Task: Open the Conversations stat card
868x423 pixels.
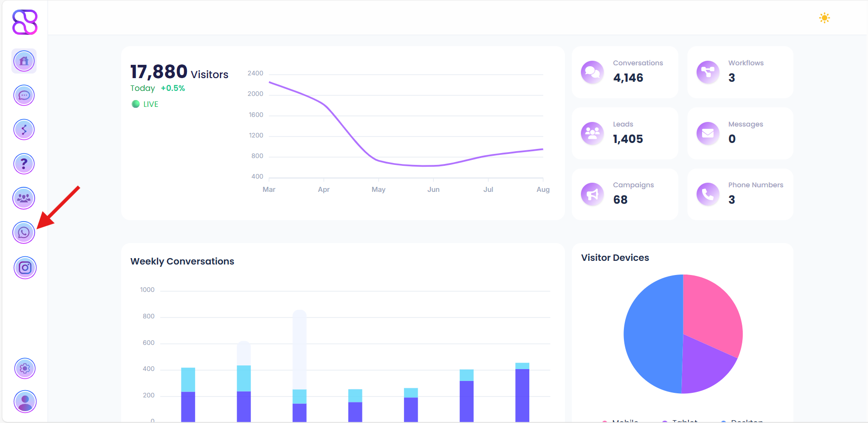Action: (x=624, y=72)
